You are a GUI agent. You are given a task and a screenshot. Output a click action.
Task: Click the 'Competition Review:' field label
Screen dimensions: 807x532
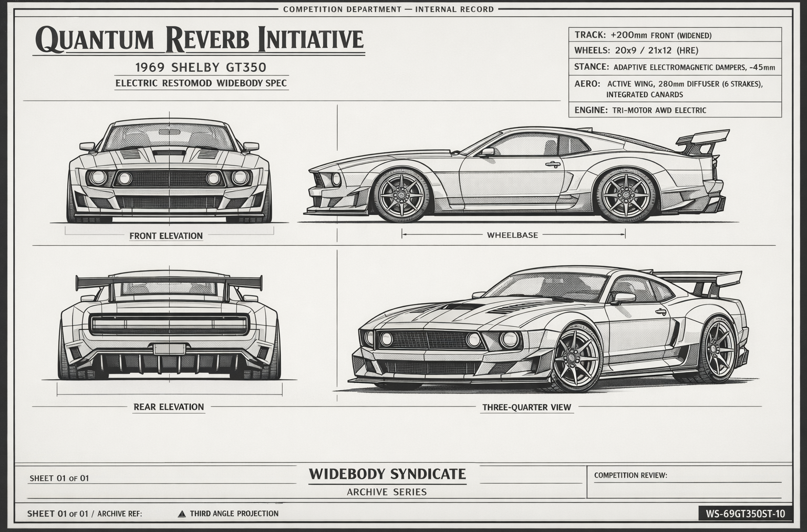click(630, 475)
